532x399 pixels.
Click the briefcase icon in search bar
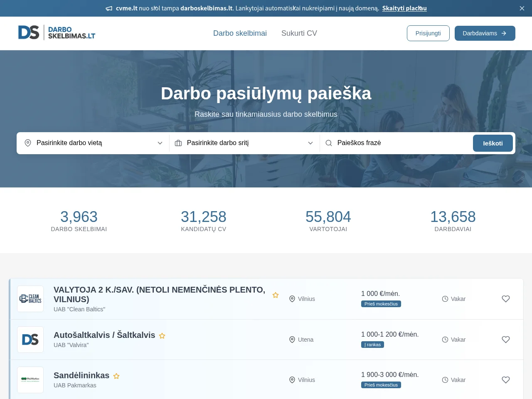[178, 143]
